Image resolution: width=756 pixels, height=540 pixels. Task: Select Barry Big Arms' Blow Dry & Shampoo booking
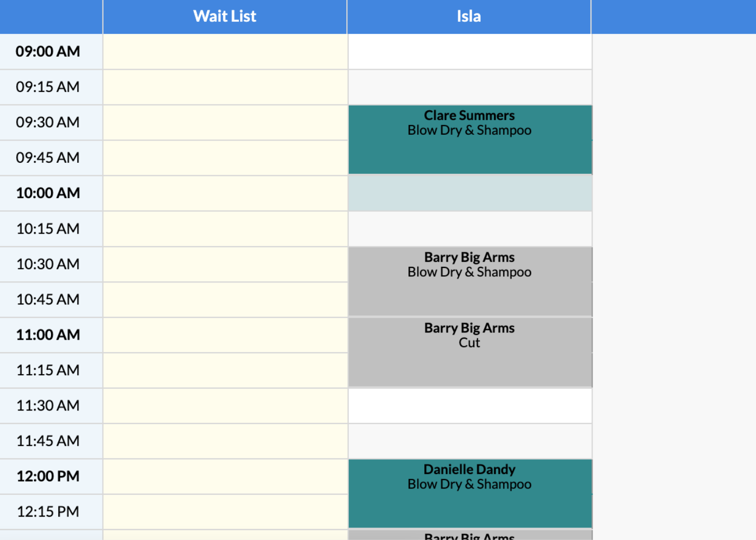pos(469,280)
